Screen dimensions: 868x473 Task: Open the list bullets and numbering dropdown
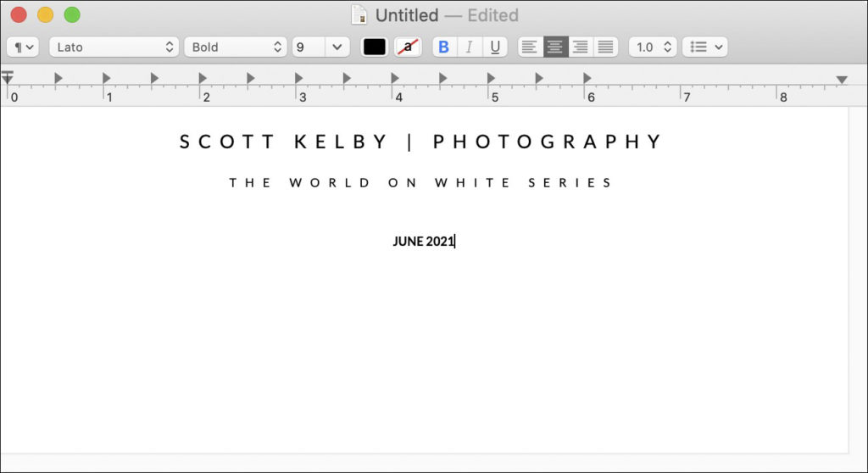point(704,47)
